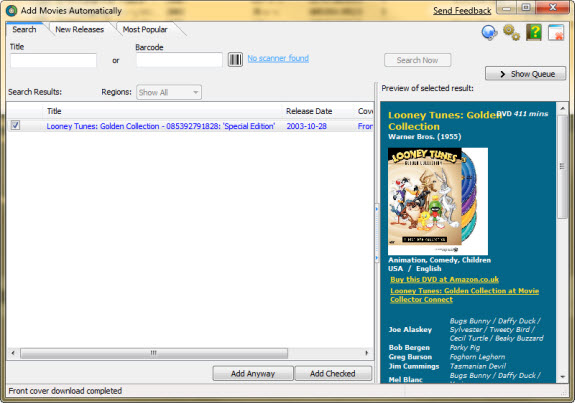Screen dimensions: 575x403
Task: Click the barcode scanner icon
Action: point(235,59)
